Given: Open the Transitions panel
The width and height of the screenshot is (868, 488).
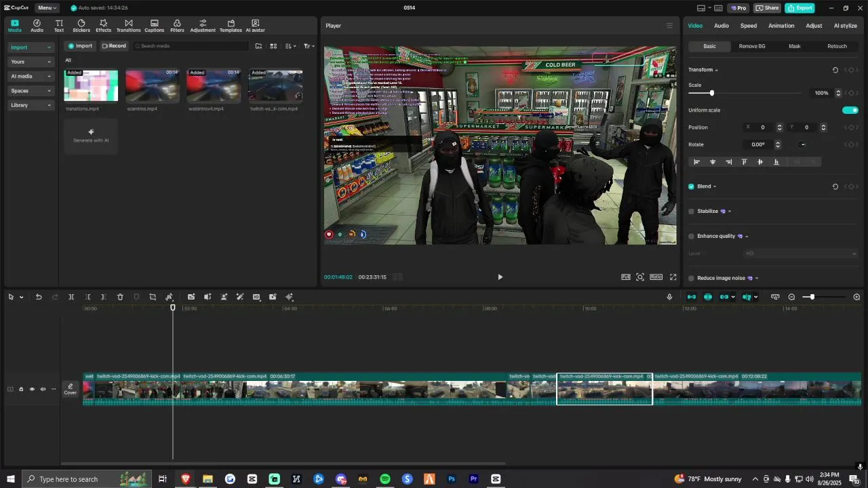Looking at the screenshot, I should point(128,26).
